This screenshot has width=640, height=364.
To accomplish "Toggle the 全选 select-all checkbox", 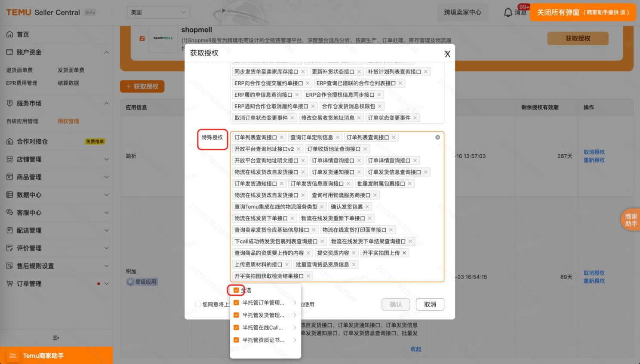I will point(236,290).
